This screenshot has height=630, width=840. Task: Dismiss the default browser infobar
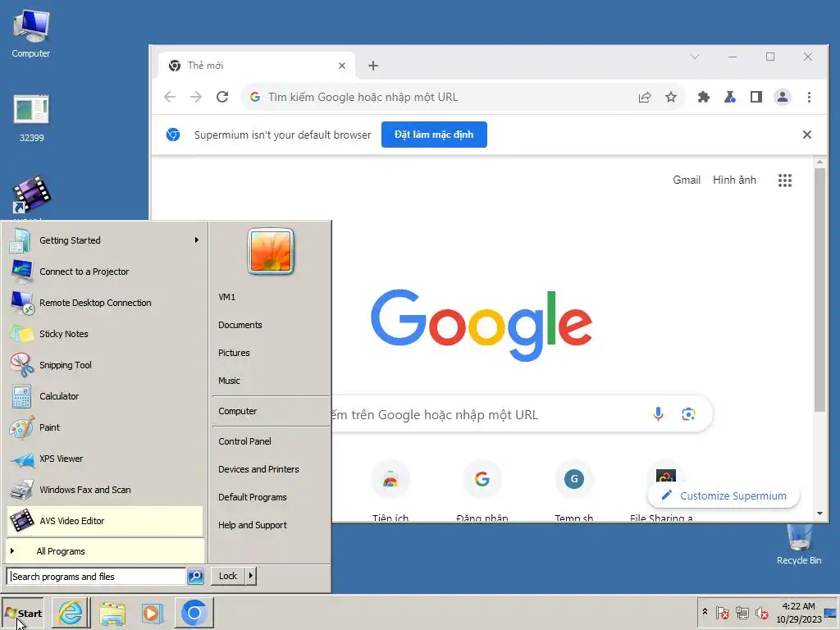point(807,135)
